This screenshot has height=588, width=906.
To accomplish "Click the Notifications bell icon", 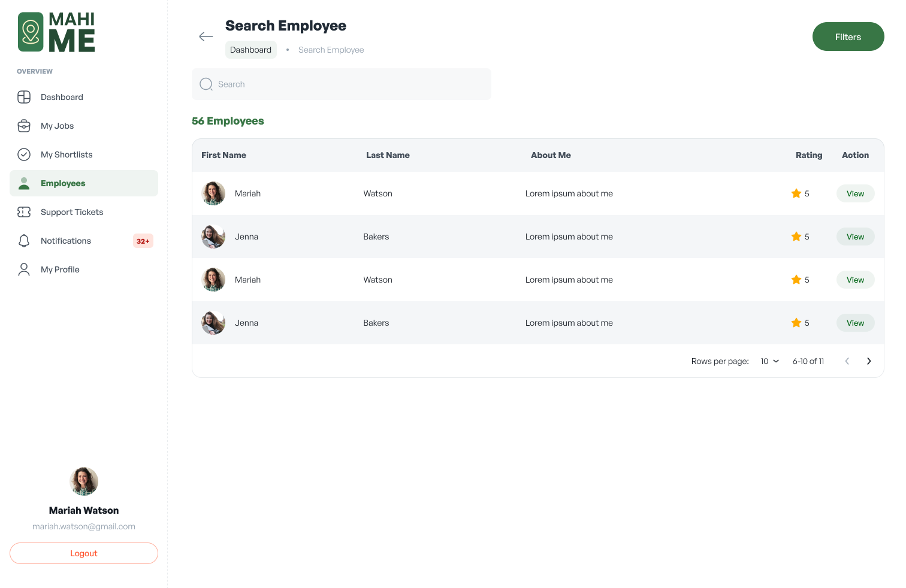I will (x=24, y=241).
